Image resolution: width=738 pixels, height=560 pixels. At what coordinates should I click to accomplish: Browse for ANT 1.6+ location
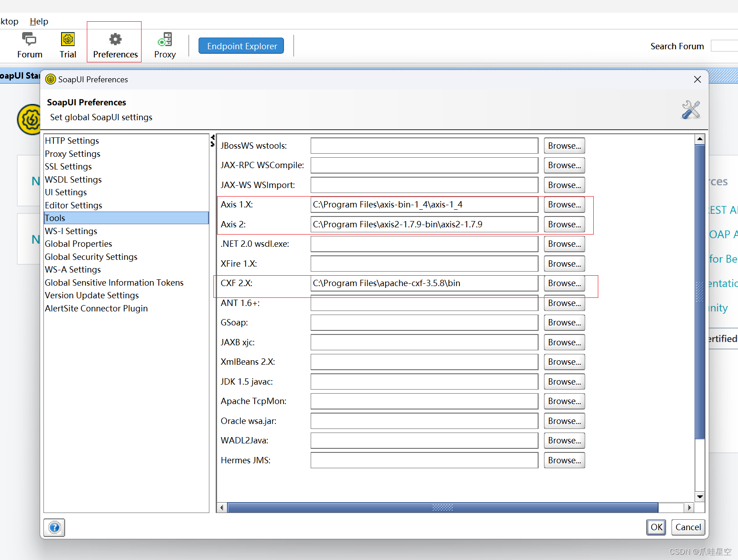point(564,303)
